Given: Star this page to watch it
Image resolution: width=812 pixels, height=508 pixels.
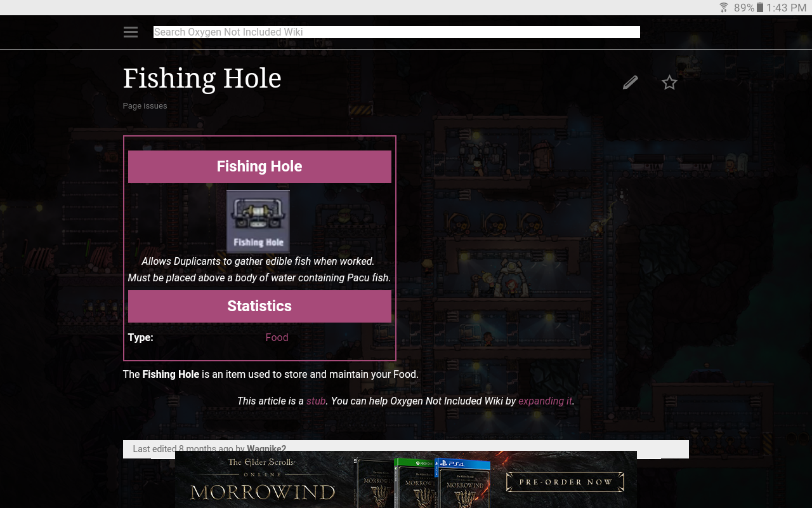Looking at the screenshot, I should coord(669,83).
